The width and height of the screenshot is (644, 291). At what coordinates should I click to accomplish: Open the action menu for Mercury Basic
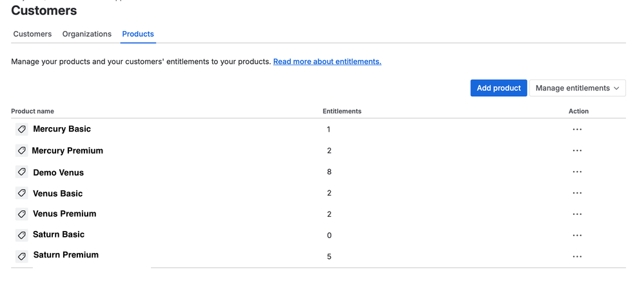click(577, 130)
